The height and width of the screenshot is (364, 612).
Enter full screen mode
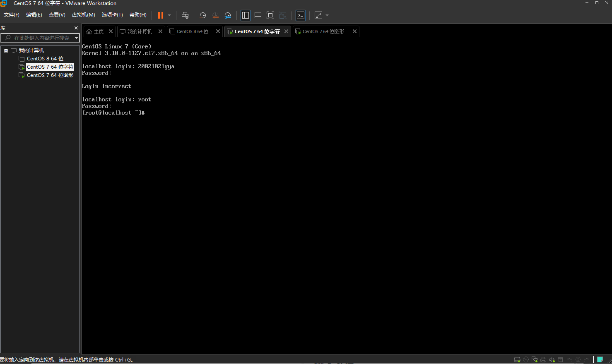tap(270, 15)
